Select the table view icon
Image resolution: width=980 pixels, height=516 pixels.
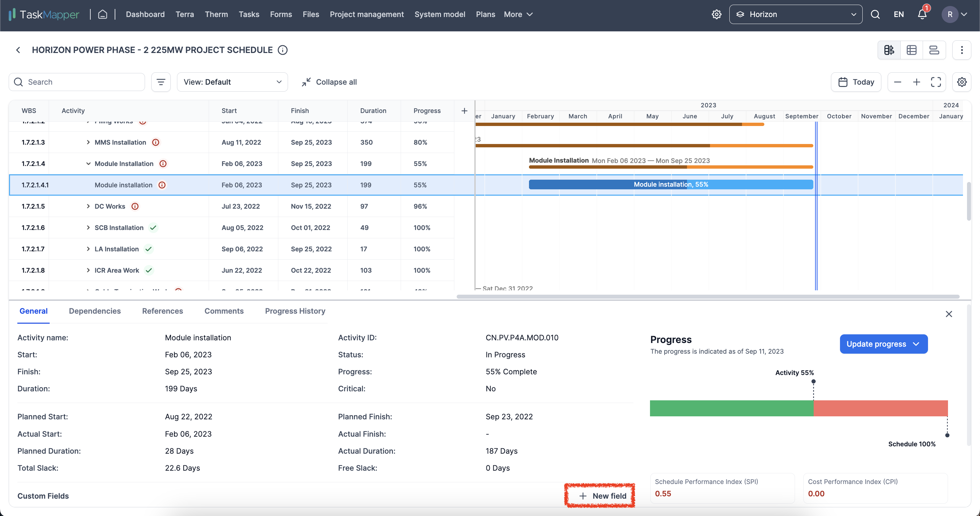point(912,50)
